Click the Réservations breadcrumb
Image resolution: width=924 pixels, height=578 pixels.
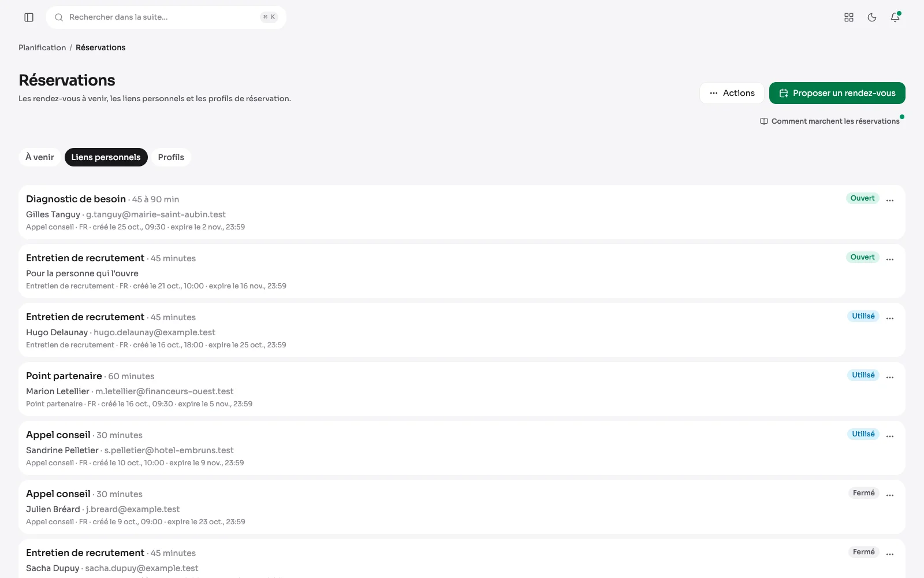click(x=100, y=47)
